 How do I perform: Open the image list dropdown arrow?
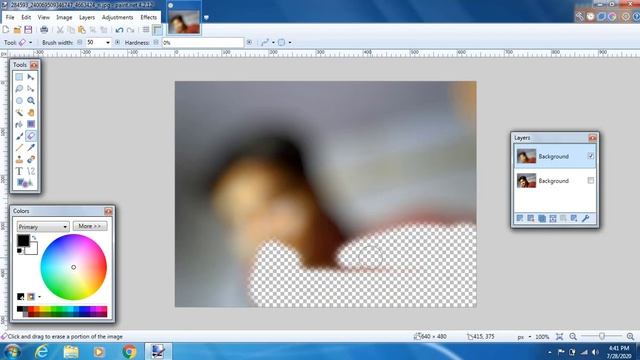point(206,17)
